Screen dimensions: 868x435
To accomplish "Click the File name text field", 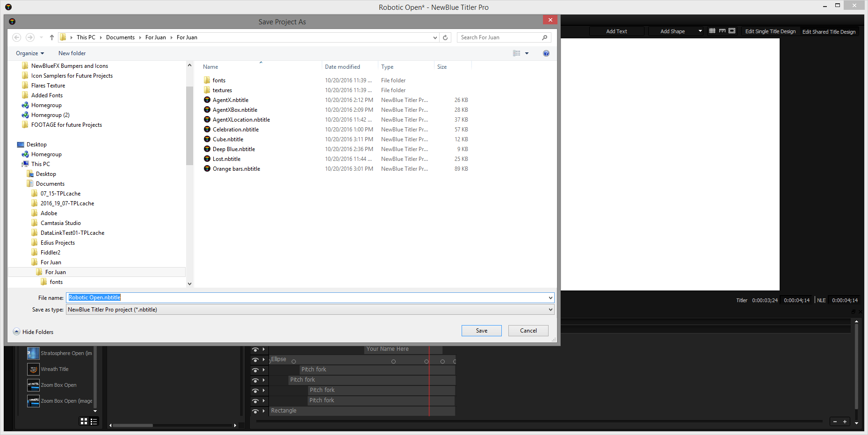I will [x=307, y=297].
